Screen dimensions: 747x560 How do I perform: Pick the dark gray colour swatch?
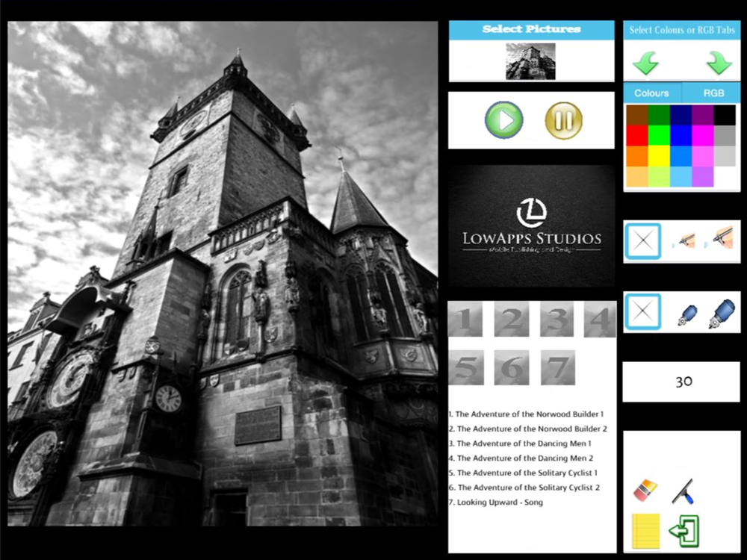[x=725, y=136]
